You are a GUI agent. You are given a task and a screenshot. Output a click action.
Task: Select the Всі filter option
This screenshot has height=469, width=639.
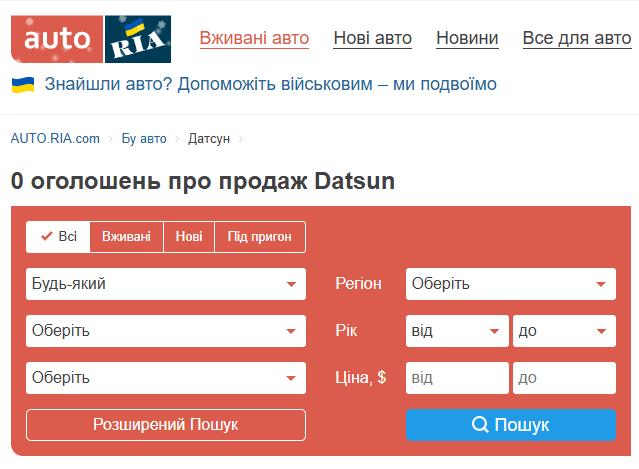pyautogui.click(x=58, y=237)
